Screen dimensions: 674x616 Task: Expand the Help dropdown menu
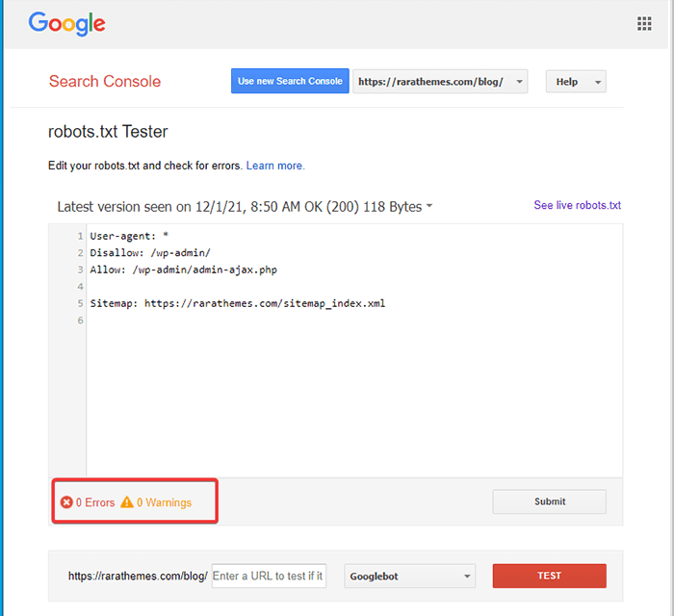(576, 82)
